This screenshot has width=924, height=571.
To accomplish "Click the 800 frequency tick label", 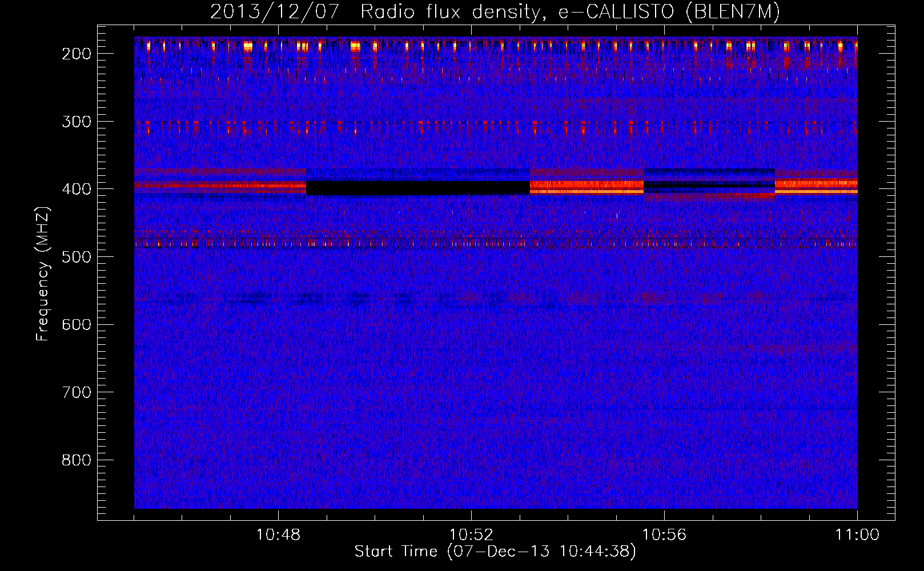I will (x=77, y=460).
